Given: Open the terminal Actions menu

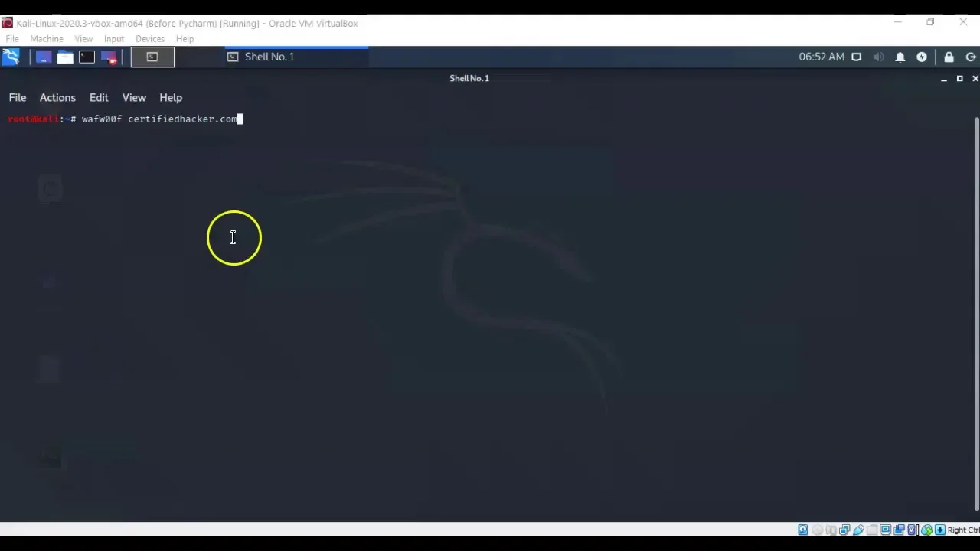Looking at the screenshot, I should [57, 98].
